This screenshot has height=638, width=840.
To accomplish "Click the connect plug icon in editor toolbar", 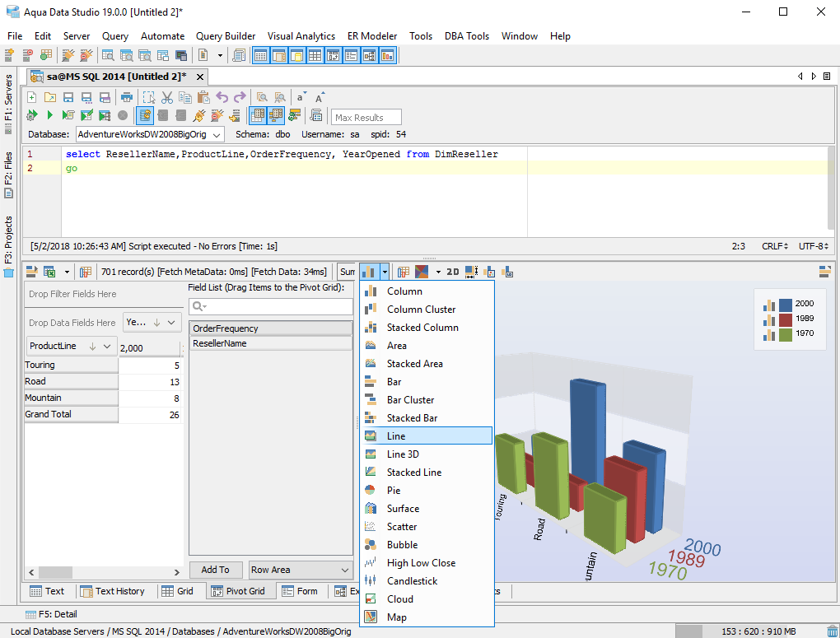I will [198, 115].
